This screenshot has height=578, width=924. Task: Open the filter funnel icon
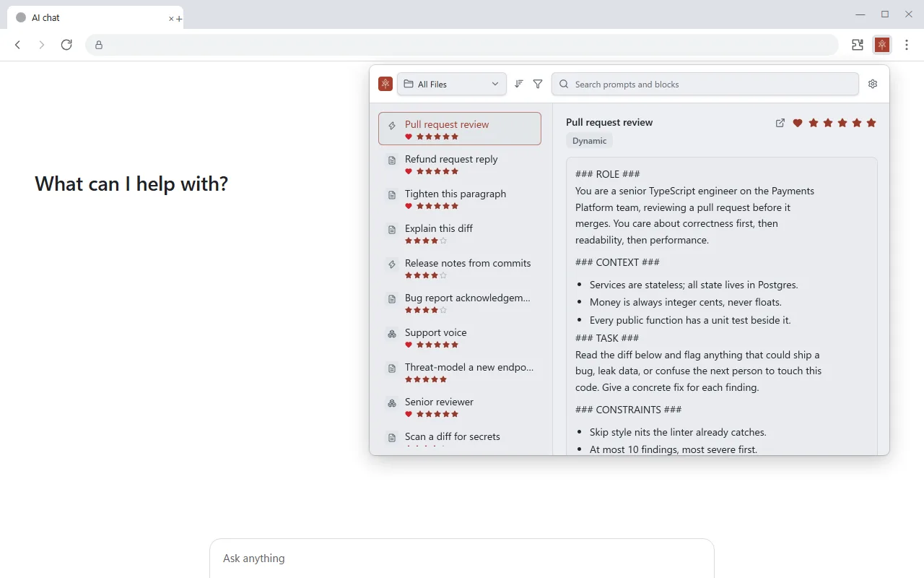[x=538, y=84]
